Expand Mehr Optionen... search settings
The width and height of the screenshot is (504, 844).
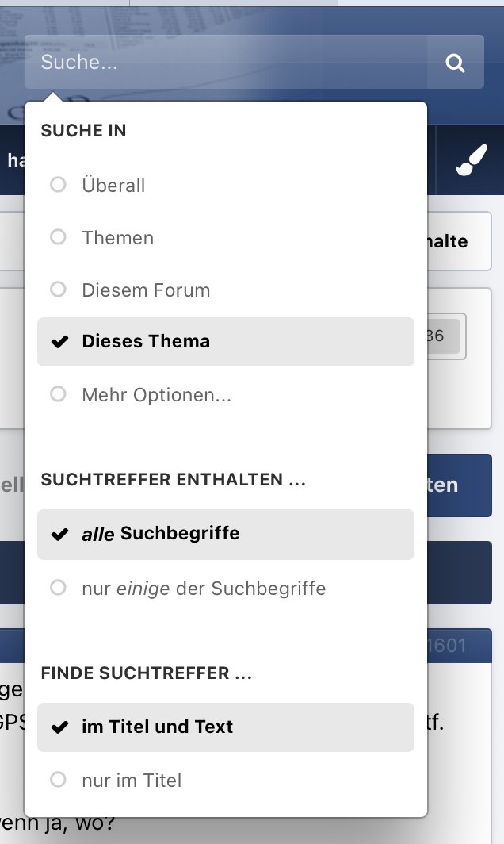(156, 394)
